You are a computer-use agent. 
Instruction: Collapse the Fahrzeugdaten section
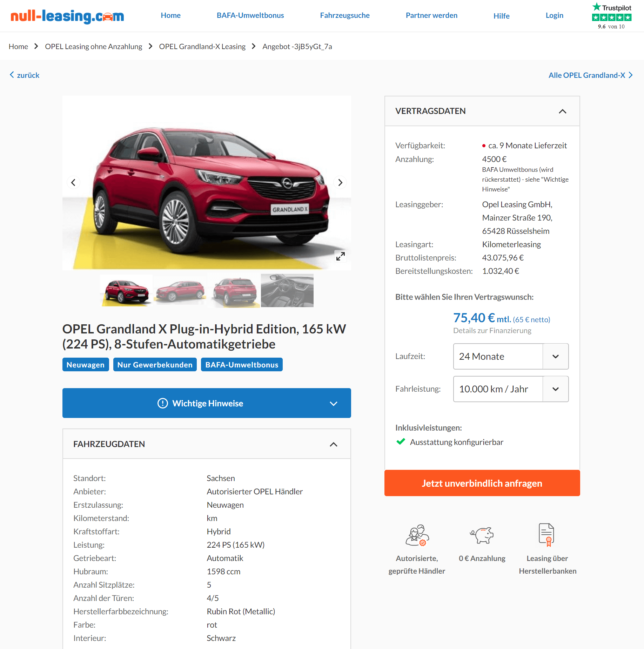333,444
